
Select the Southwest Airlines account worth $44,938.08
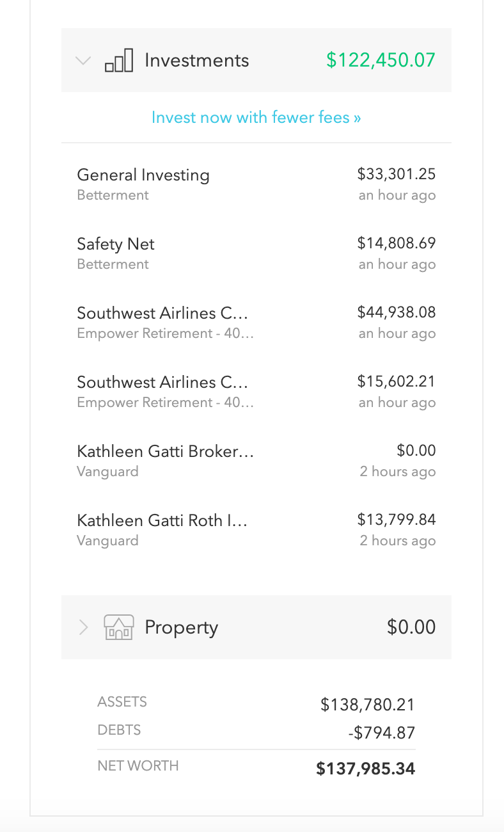[162, 314]
